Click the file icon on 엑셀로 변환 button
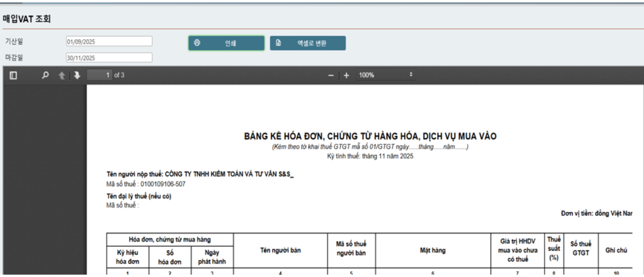The image size is (644, 277). tap(278, 43)
